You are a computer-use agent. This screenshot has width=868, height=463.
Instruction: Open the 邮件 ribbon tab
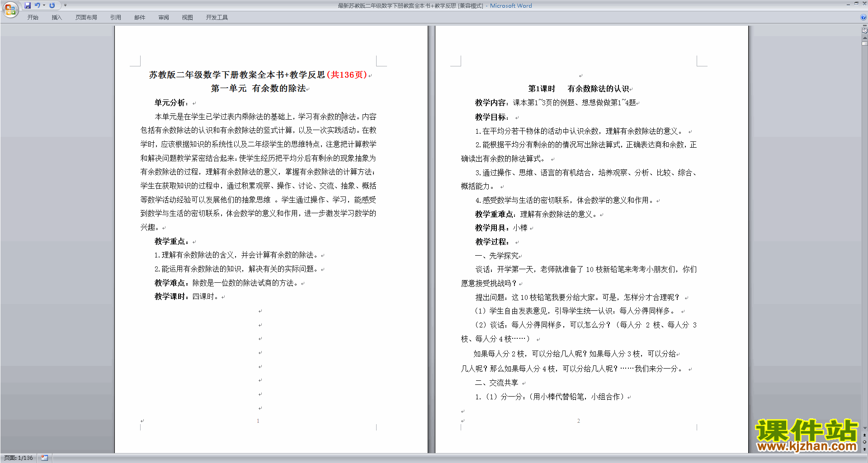[140, 17]
